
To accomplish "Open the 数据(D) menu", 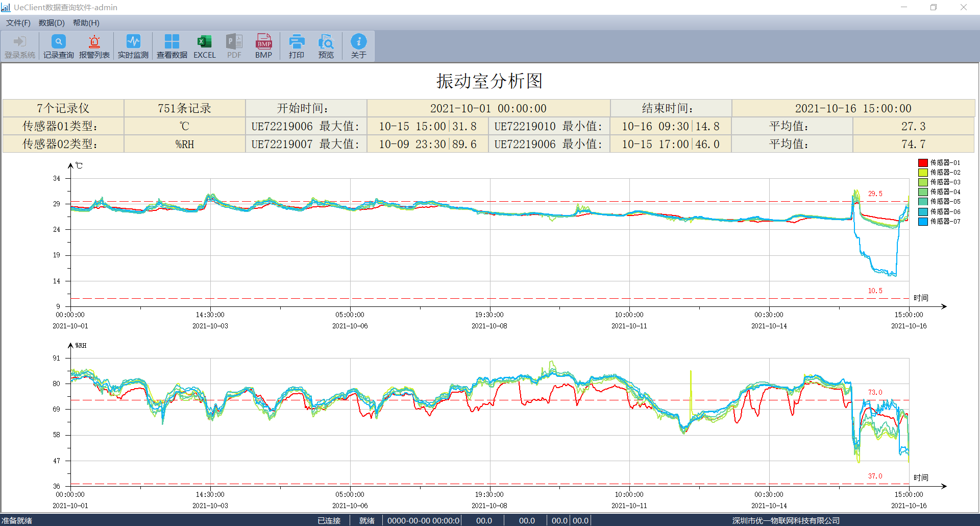I will (x=52, y=22).
